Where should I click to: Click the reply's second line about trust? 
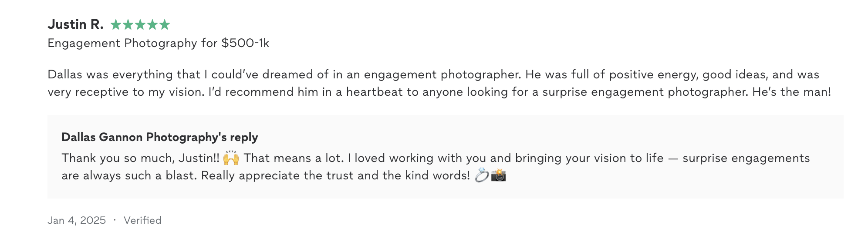coord(284,175)
